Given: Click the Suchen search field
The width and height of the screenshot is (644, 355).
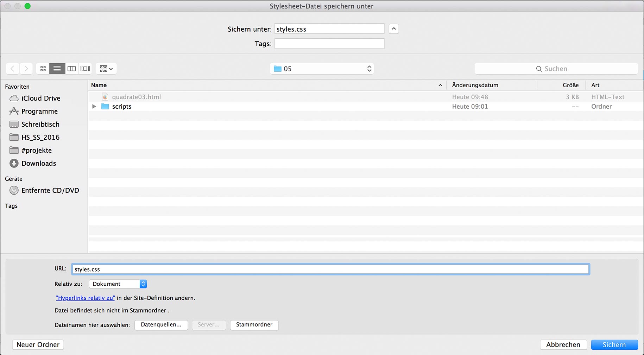Looking at the screenshot, I should [x=556, y=69].
